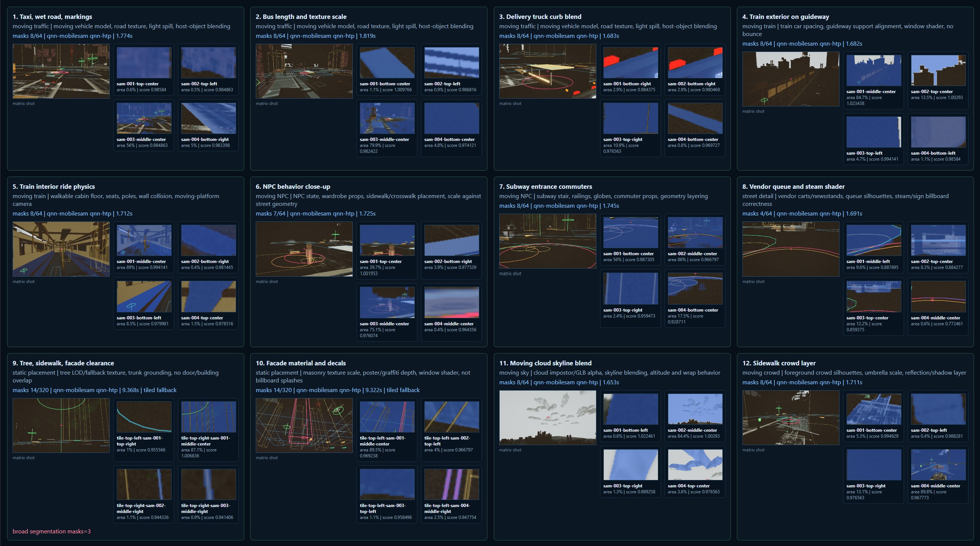This screenshot has width=980, height=546.
Task: Click sam-003-middle-center thumbnail in Taxi card
Action: click(x=144, y=118)
